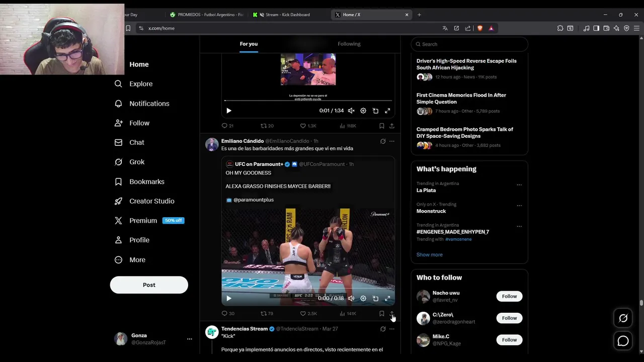Open Grok explain on Tendencias Stream post
The image size is (644, 362).
(x=383, y=329)
